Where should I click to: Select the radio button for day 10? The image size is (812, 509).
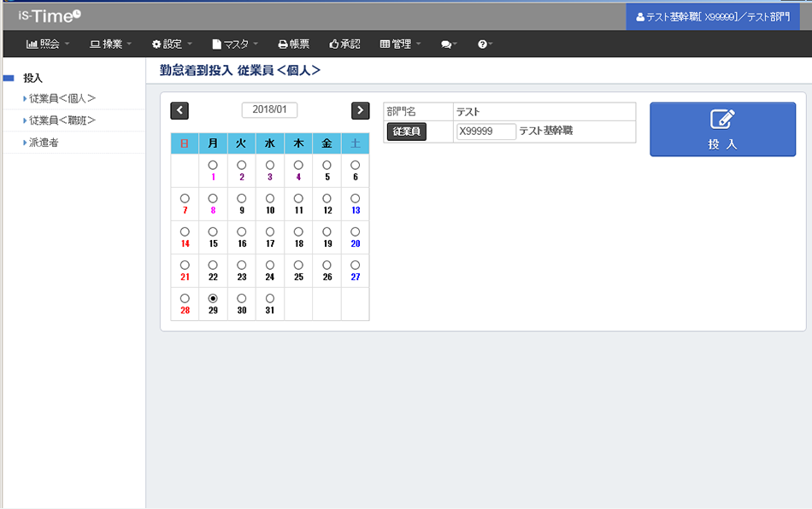[270, 199]
